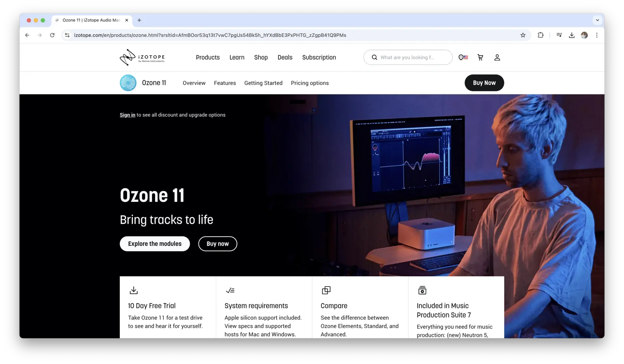This screenshot has width=624, height=364.
Task: Click the overlapping squares Compare icon
Action: point(326,290)
